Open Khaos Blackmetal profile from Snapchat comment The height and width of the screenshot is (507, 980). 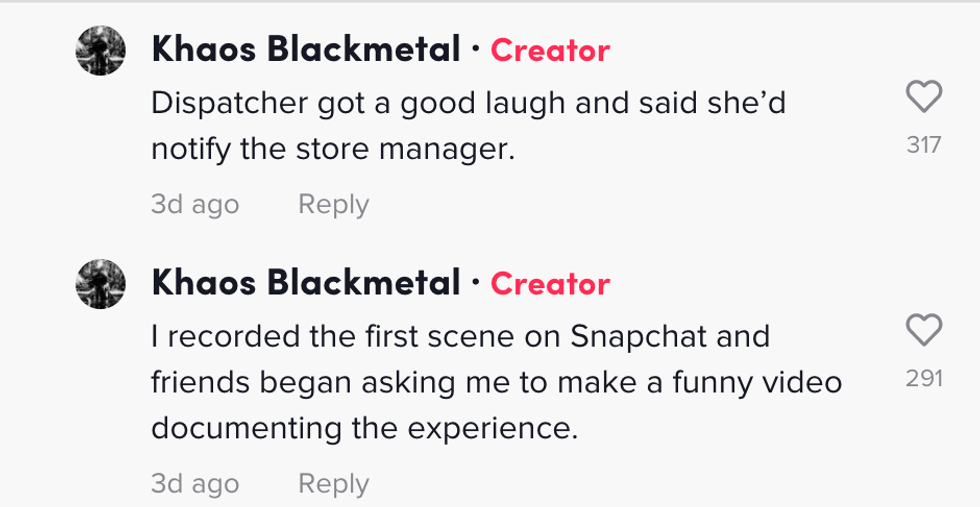tap(306, 283)
